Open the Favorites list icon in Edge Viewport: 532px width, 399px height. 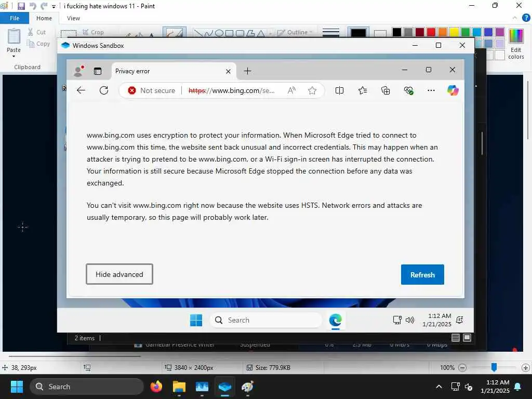coord(362,90)
